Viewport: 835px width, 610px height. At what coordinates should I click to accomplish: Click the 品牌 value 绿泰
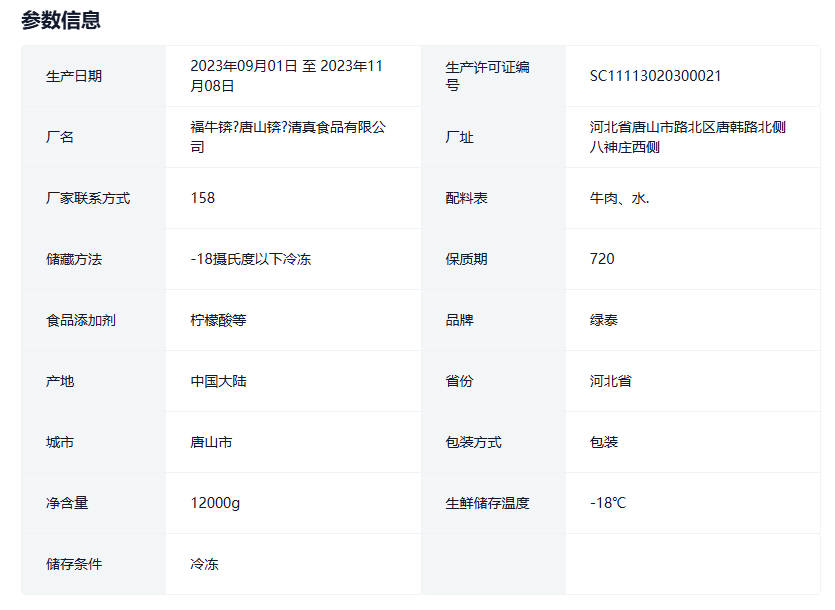604,320
